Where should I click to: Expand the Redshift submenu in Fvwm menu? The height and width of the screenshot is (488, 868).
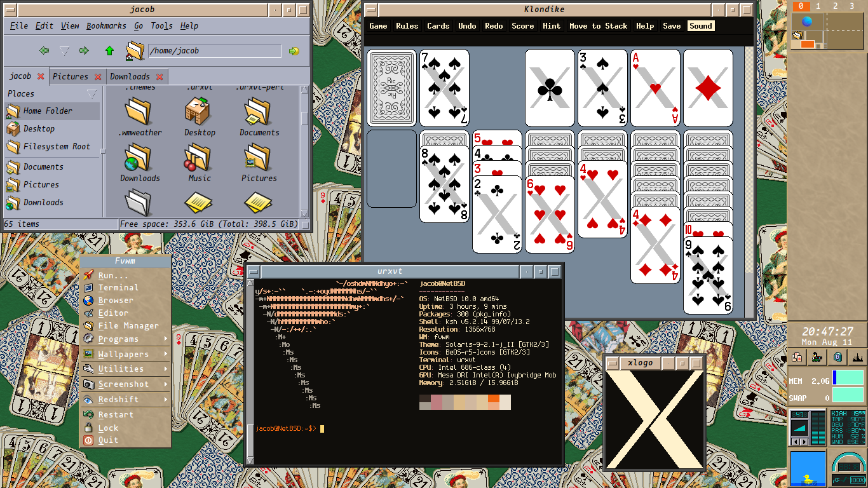click(126, 400)
